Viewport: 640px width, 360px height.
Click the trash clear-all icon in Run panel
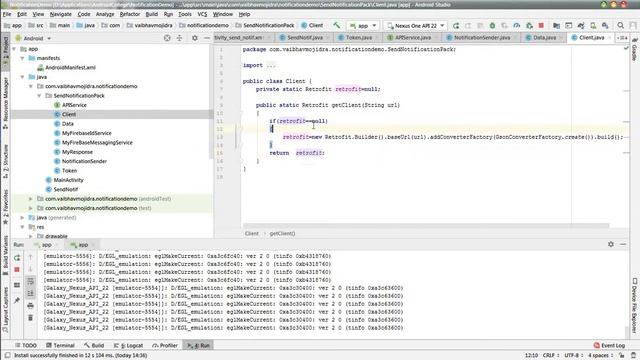tap(30, 318)
